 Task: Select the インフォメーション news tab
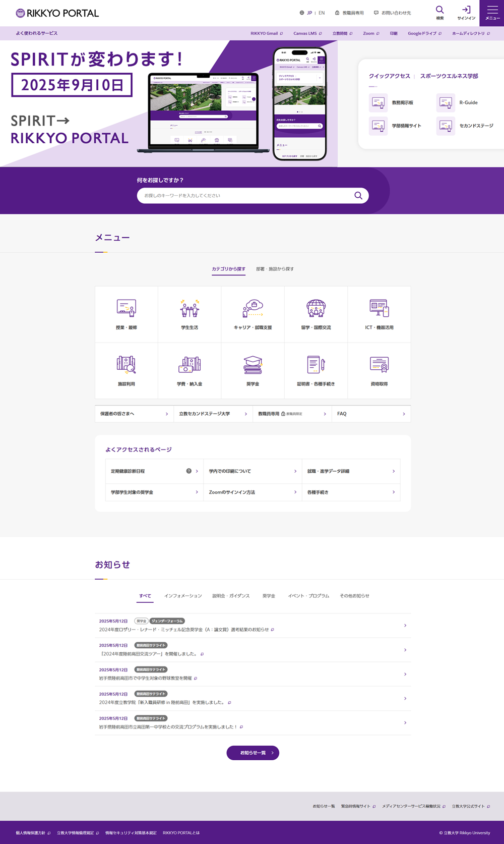click(x=183, y=596)
